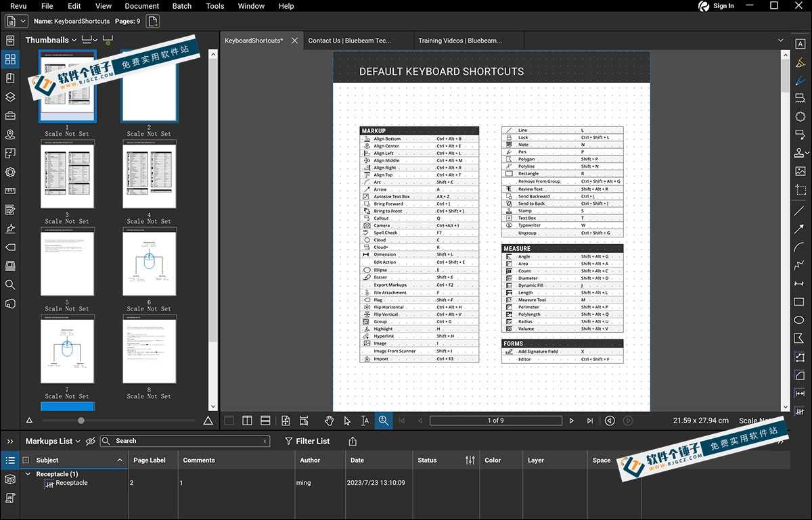The image size is (812, 520).
Task: Open the Thumbnails panel icon in left sidebar
Action: [x=10, y=60]
